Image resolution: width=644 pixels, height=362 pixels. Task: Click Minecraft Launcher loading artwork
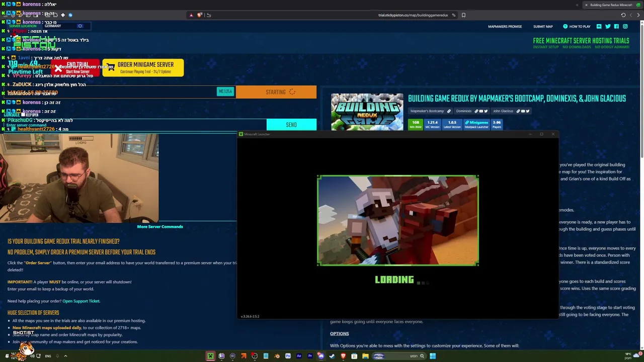[x=398, y=220]
